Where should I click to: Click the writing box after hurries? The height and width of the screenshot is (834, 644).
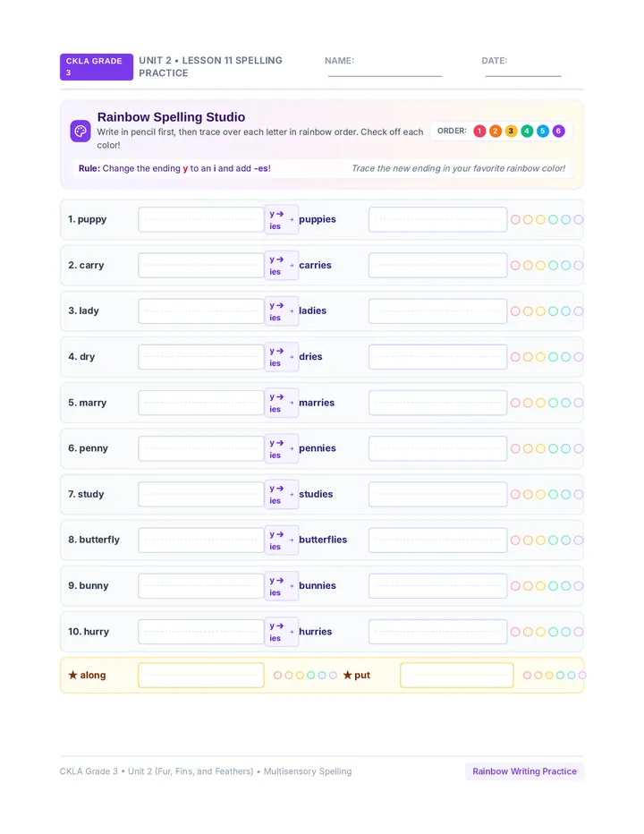pyautogui.click(x=437, y=632)
